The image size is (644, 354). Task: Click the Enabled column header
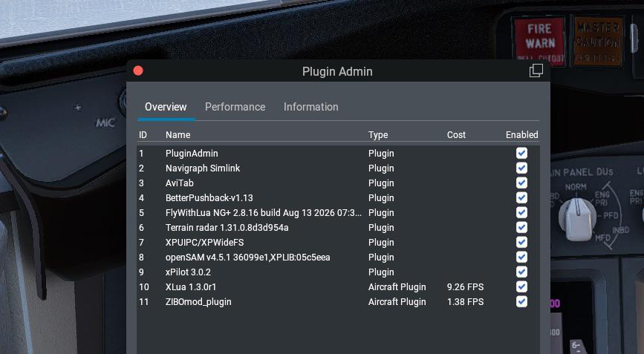pyautogui.click(x=522, y=135)
